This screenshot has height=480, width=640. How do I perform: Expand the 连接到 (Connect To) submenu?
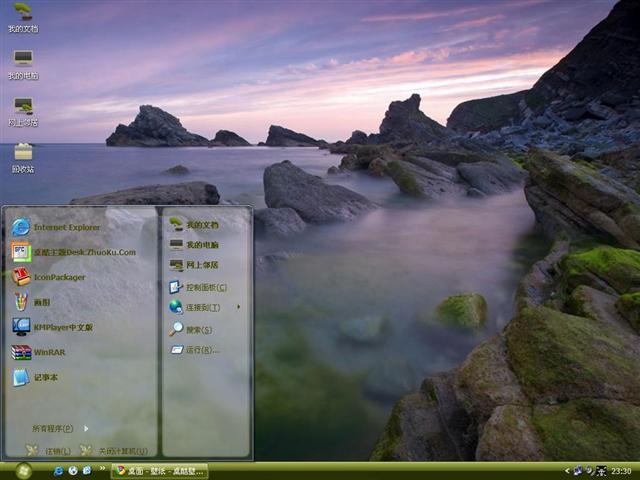pos(205,307)
